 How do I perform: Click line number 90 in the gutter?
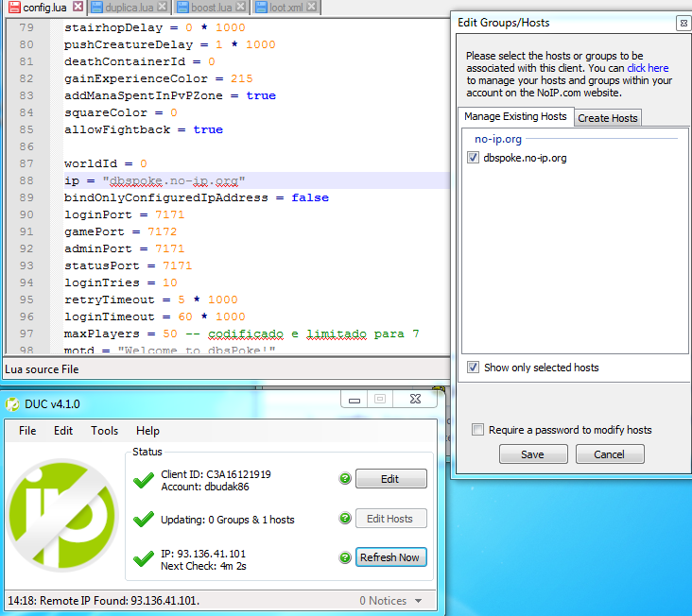[26, 214]
